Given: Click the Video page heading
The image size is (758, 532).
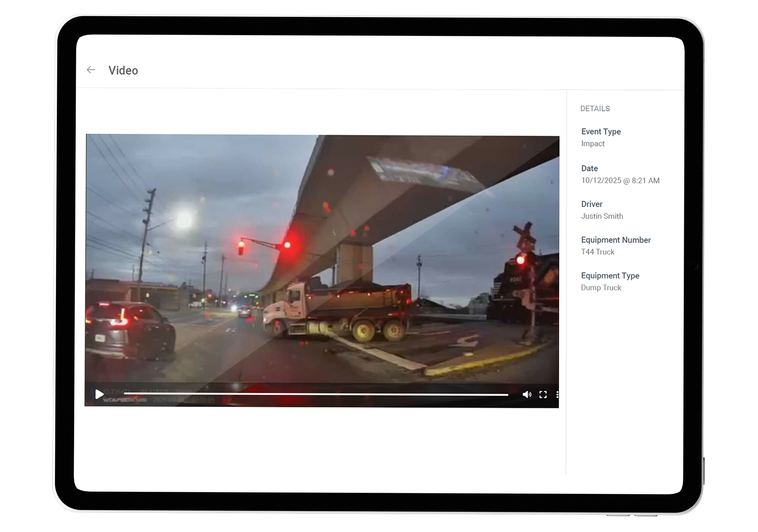Looking at the screenshot, I should pyautogui.click(x=123, y=70).
